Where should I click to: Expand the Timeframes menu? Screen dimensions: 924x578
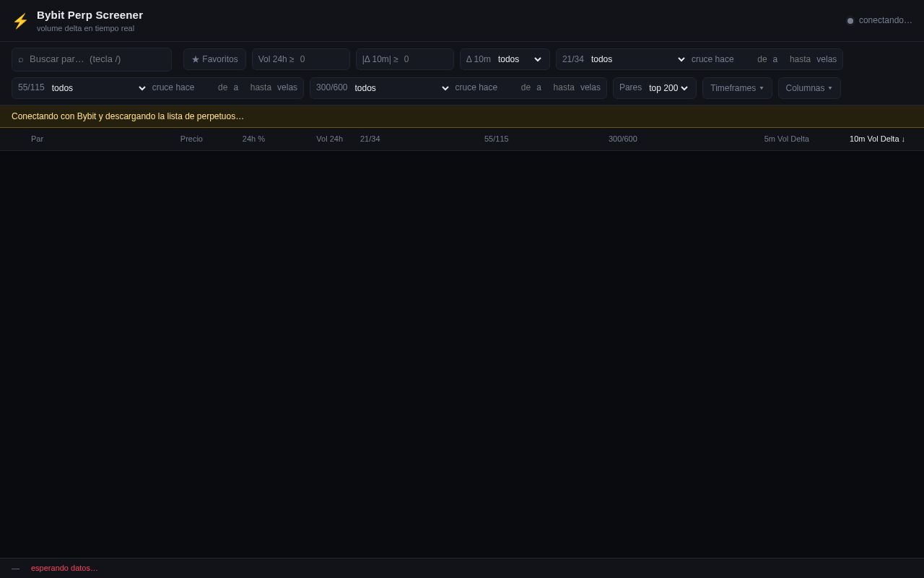click(x=737, y=88)
